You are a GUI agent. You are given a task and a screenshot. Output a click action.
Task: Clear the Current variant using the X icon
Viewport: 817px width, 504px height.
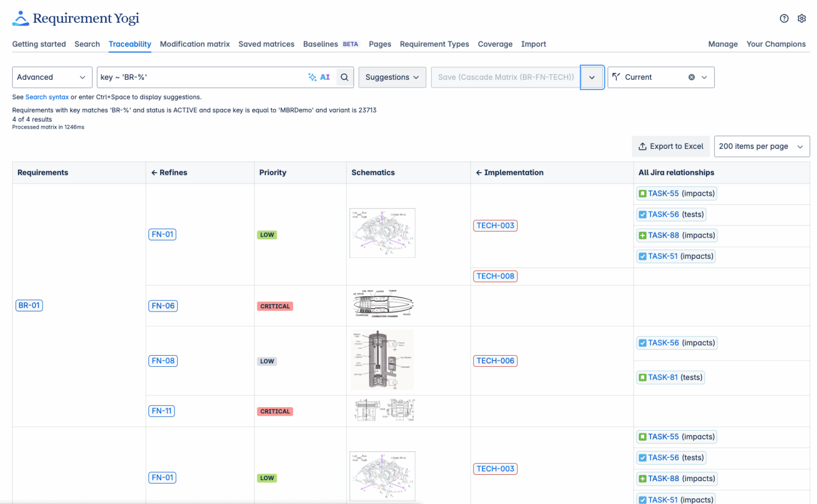[x=691, y=77]
